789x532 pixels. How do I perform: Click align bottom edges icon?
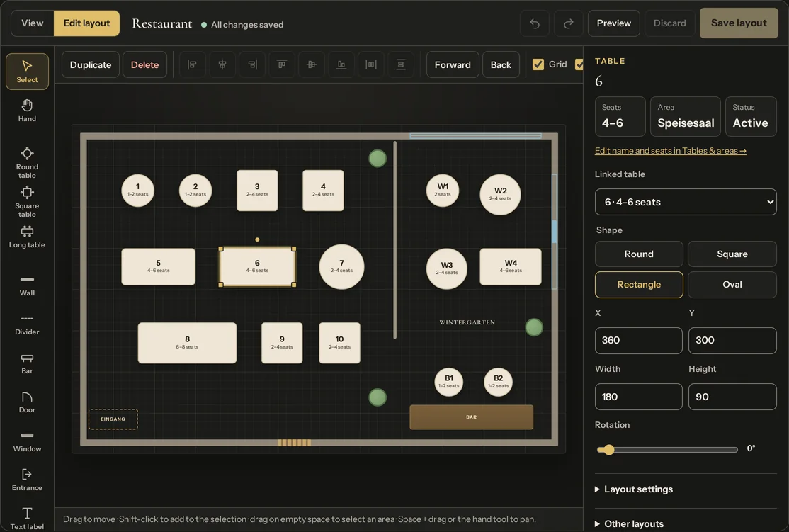pyautogui.click(x=341, y=64)
